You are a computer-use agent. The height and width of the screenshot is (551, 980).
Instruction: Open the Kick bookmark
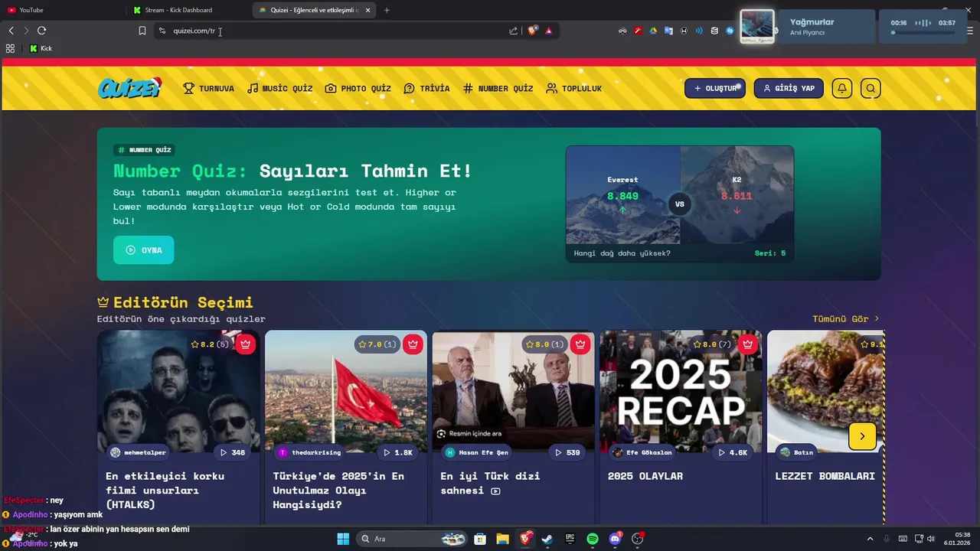pos(41,48)
